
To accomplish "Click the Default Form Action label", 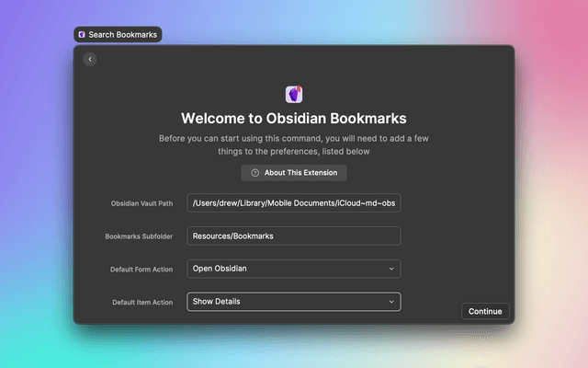I will (x=141, y=270).
